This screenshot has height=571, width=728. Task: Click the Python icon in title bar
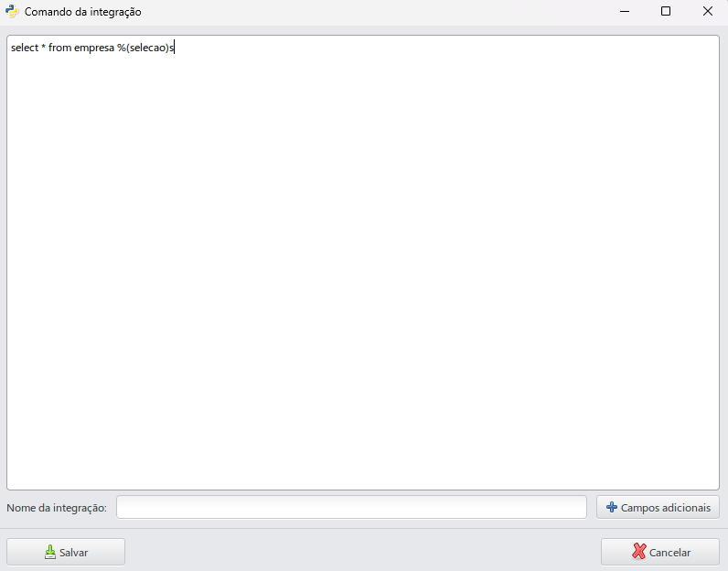[12, 11]
